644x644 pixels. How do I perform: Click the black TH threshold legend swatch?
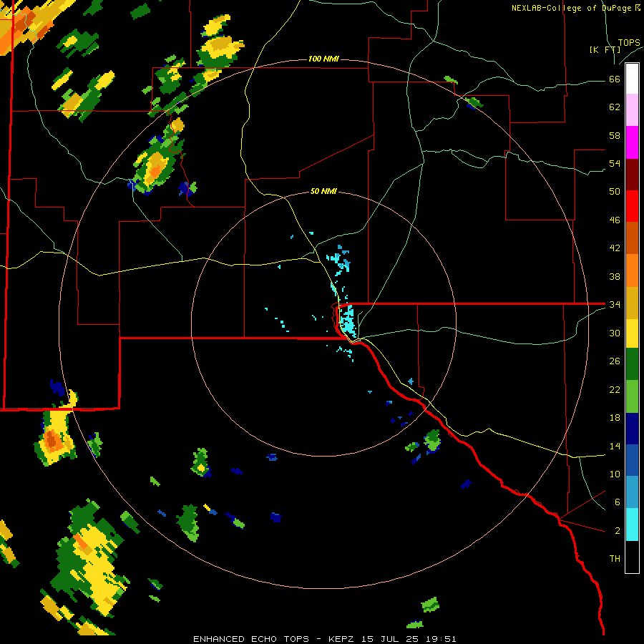[x=632, y=557]
